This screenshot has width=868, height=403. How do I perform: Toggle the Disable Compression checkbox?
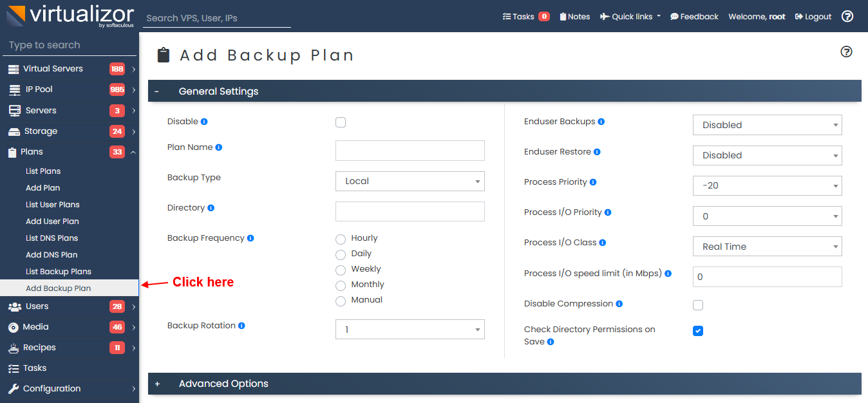tap(697, 305)
